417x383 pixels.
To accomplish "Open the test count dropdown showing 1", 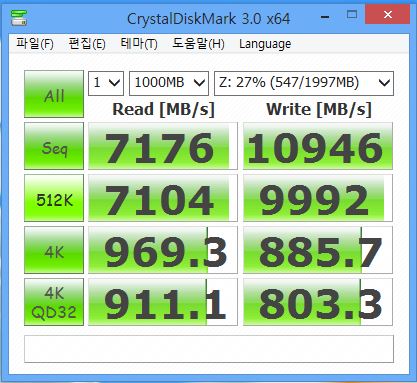I will tap(106, 83).
